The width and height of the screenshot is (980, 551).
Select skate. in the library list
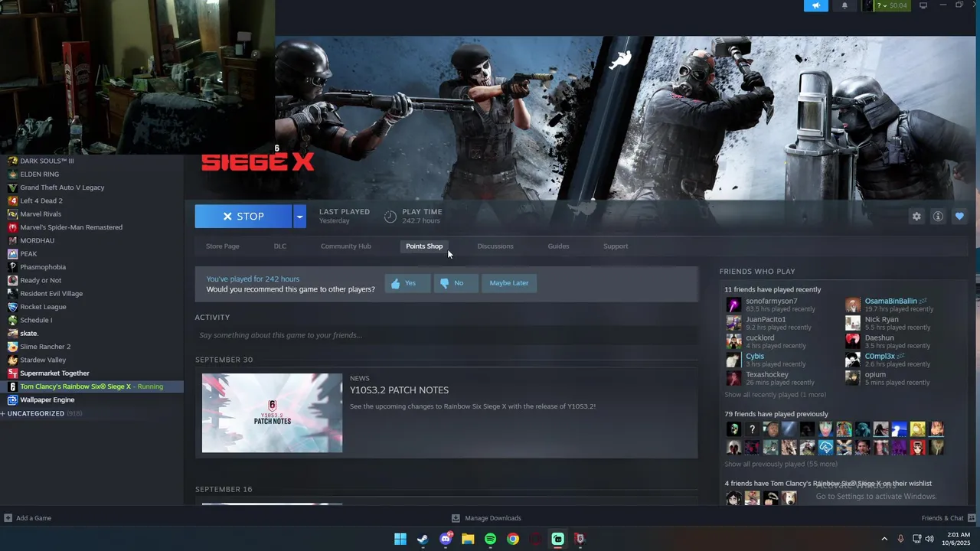[x=29, y=334]
